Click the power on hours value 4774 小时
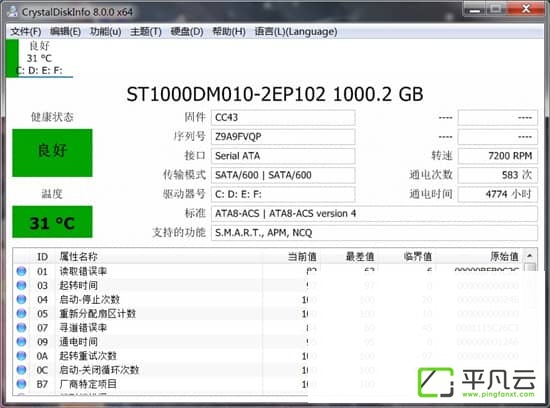The width and height of the screenshot is (550, 408). pos(498,194)
